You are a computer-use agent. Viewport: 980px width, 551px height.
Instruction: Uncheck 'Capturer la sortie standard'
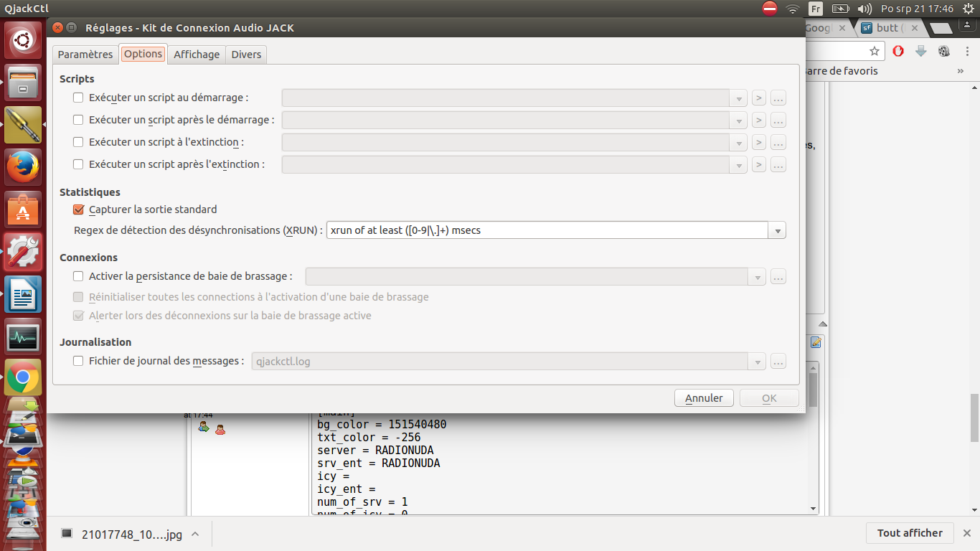(78, 209)
